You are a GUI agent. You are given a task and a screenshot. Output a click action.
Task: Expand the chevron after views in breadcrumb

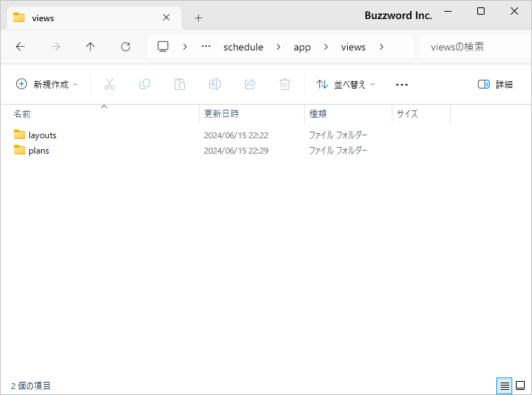click(x=381, y=47)
